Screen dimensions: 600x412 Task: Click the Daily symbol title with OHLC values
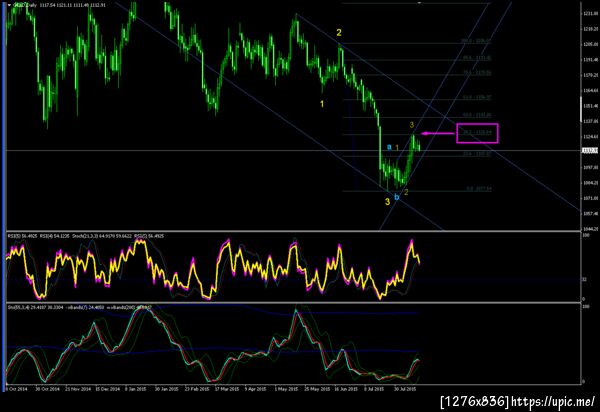(59, 5)
